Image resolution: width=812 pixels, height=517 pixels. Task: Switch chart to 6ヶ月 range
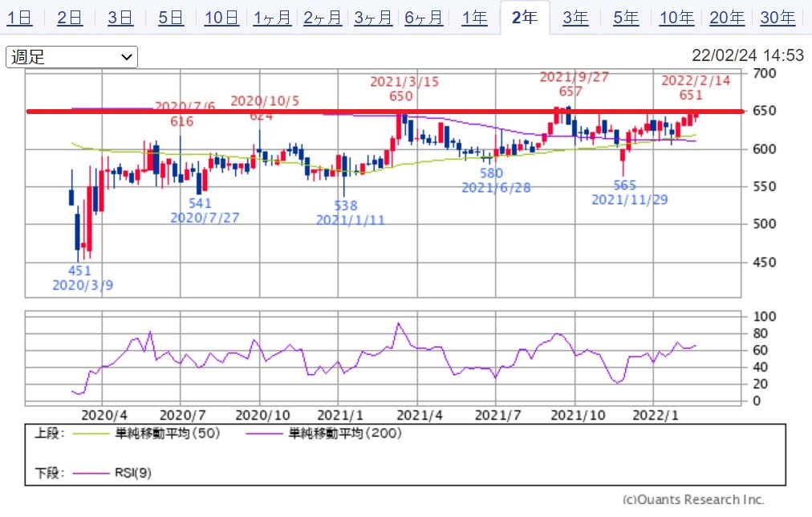pyautogui.click(x=424, y=18)
